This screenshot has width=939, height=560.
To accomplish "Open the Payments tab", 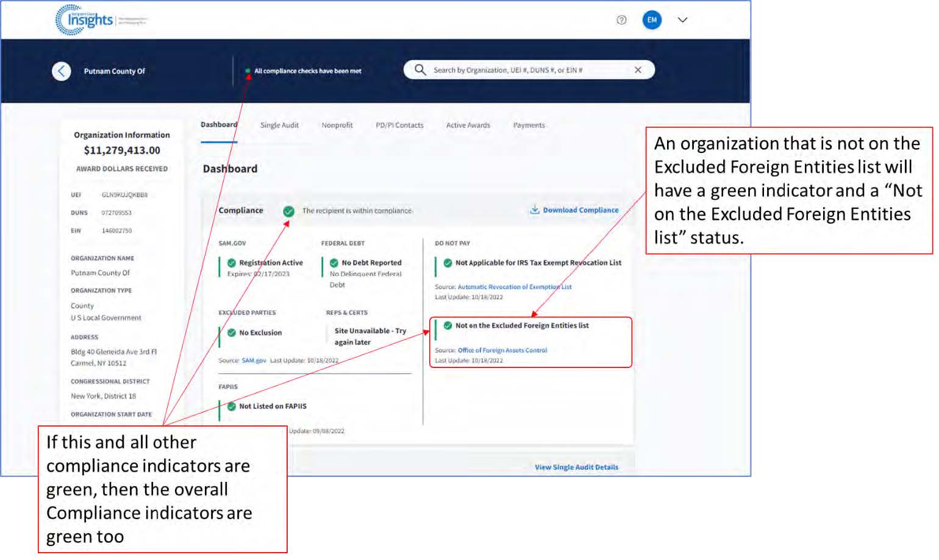I will click(529, 126).
